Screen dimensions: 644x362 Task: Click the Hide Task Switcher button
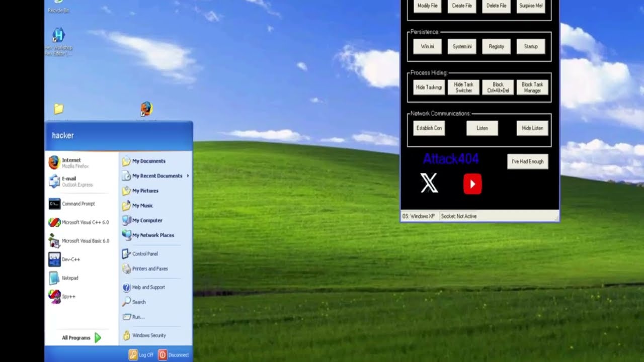pos(463,87)
